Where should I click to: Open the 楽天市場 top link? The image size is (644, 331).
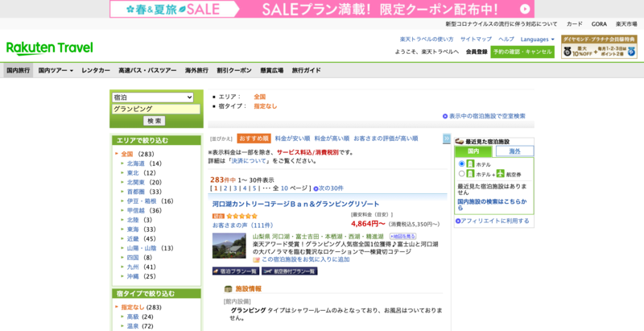coord(626,24)
